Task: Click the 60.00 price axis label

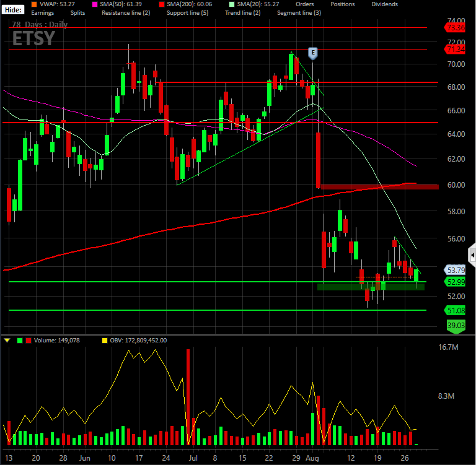Action: coord(456,185)
